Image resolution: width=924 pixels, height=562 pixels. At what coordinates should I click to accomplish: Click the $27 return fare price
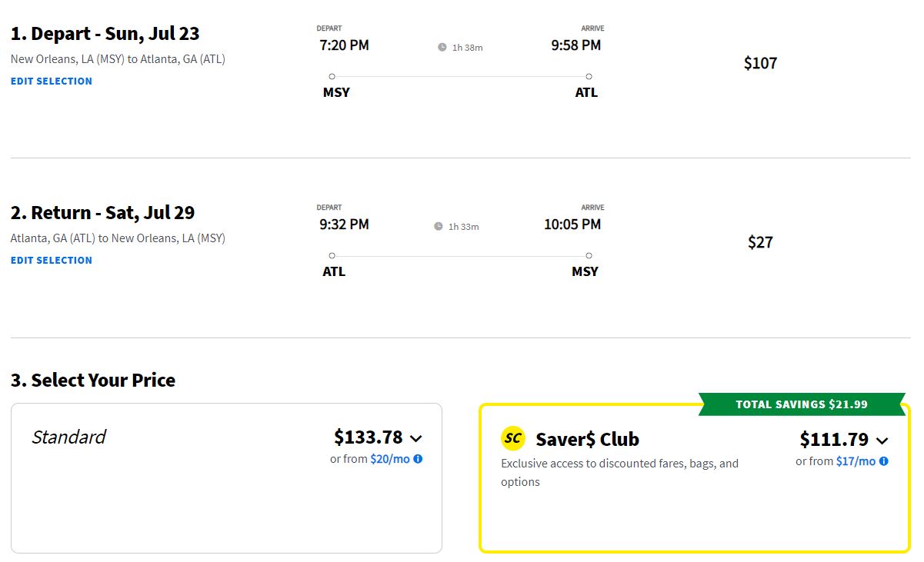[x=760, y=242]
